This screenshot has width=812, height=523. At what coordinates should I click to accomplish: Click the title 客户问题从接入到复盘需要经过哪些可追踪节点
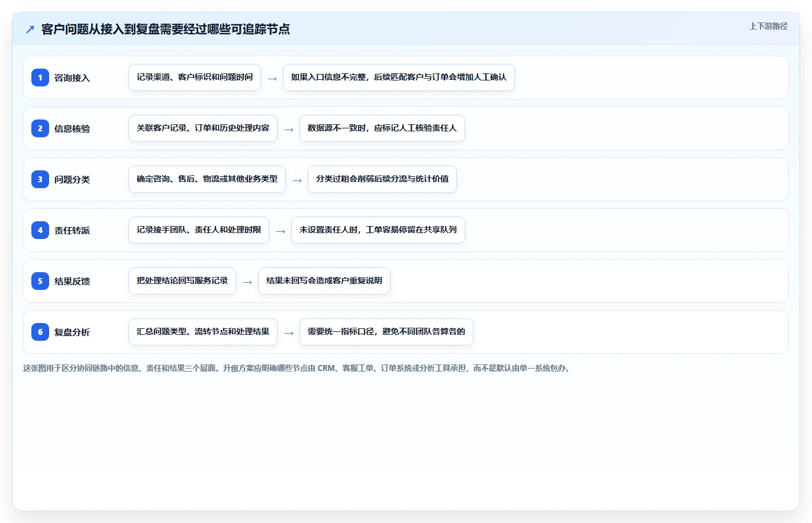coord(166,30)
